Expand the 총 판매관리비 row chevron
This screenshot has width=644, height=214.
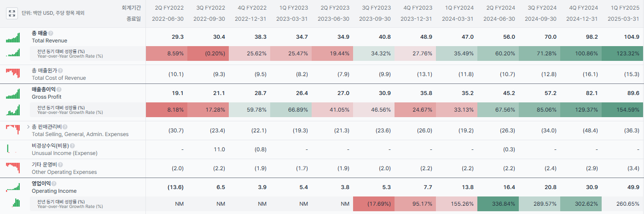coord(28,126)
